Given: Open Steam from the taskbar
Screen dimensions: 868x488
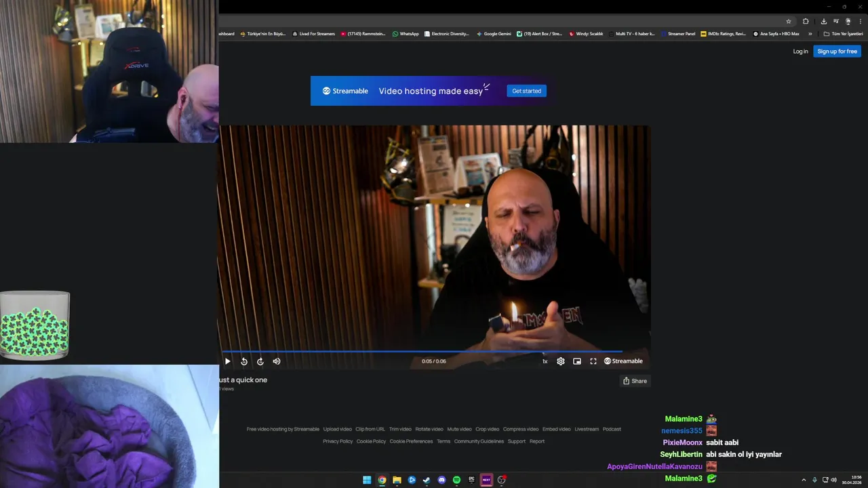Looking at the screenshot, I should point(427,480).
